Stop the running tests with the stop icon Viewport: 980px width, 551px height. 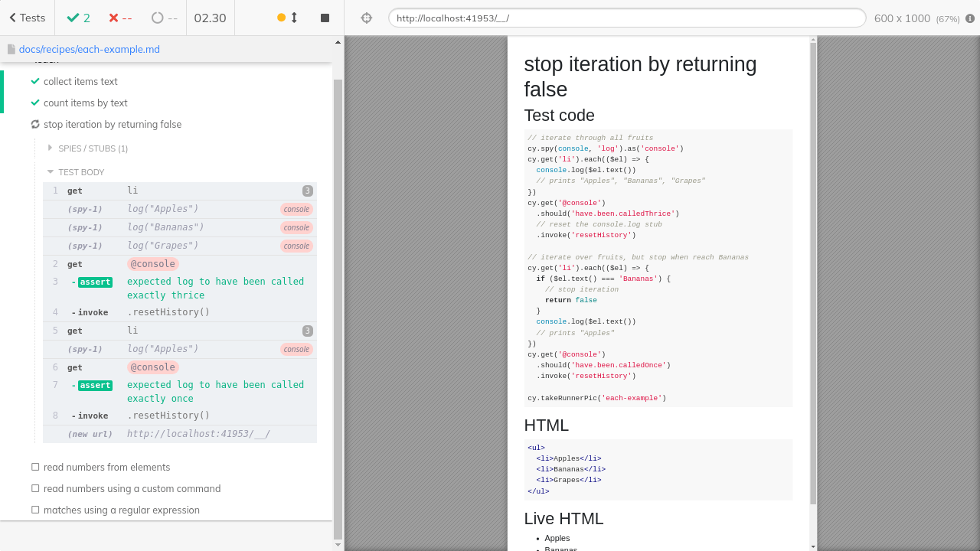click(x=325, y=17)
